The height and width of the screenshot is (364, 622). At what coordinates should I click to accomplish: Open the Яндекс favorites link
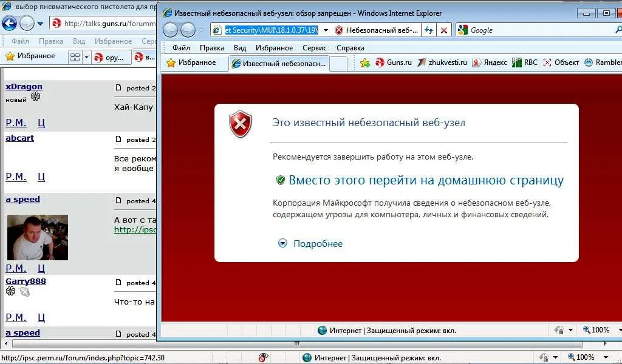point(490,62)
